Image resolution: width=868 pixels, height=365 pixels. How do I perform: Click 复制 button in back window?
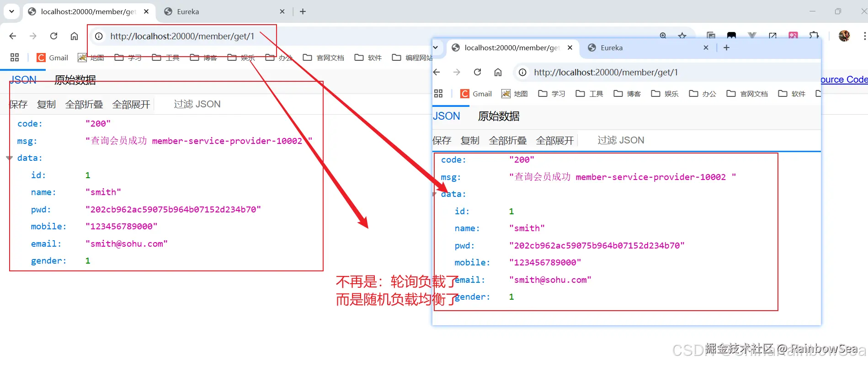46,105
